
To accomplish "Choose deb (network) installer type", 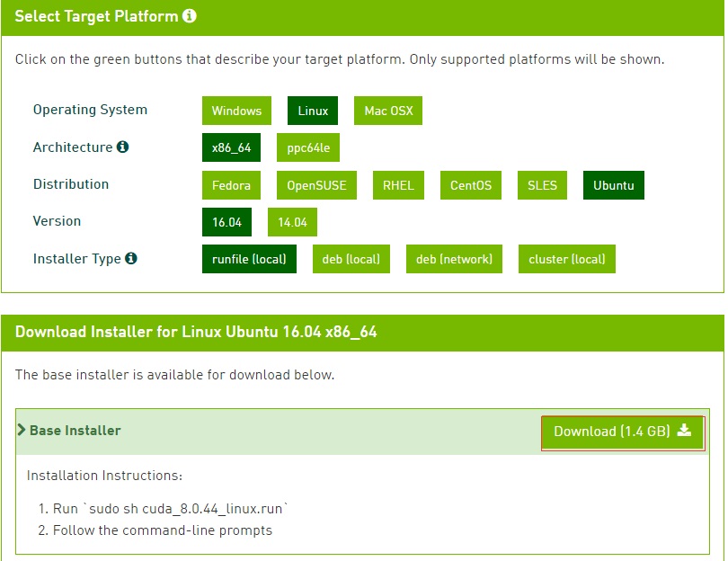I will coord(454,259).
